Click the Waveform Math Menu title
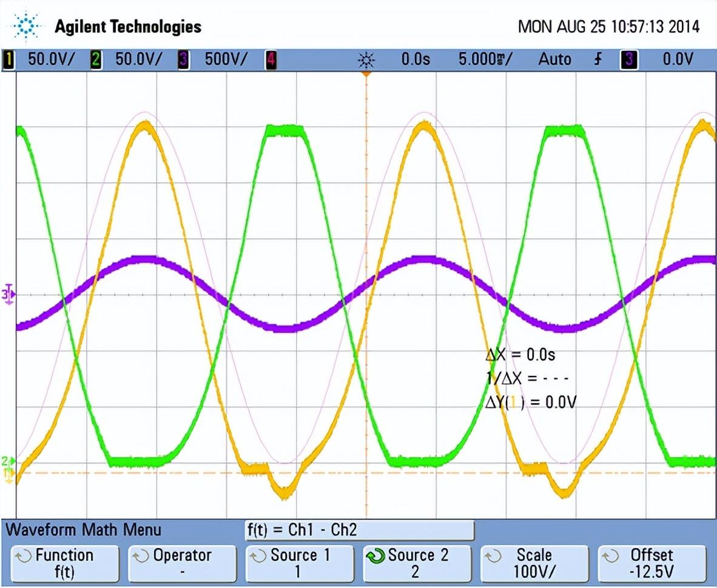 (84, 530)
